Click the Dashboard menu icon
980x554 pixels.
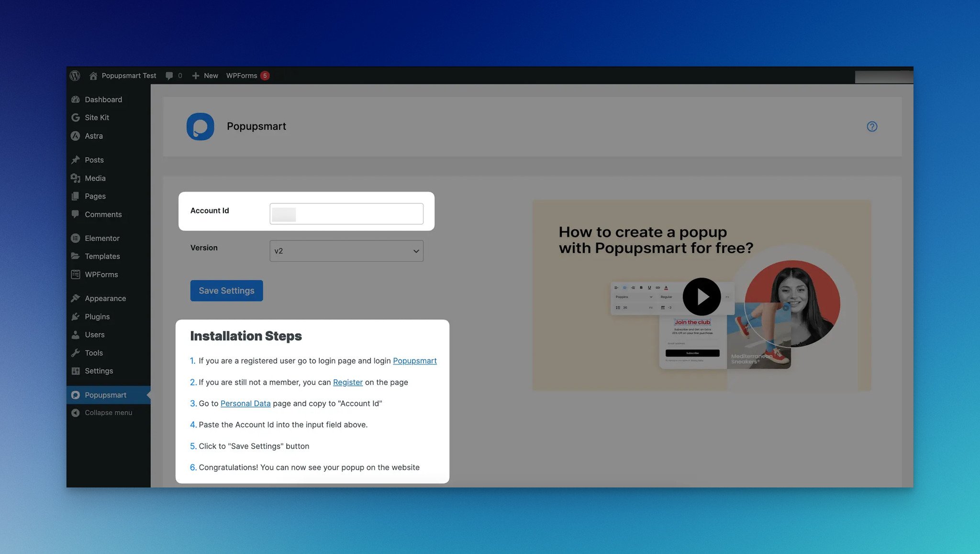pos(76,100)
